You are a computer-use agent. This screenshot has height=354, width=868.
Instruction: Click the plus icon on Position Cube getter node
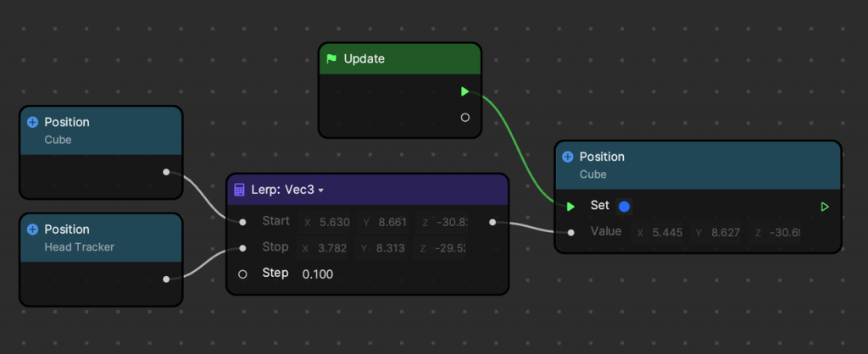pyautogui.click(x=33, y=122)
